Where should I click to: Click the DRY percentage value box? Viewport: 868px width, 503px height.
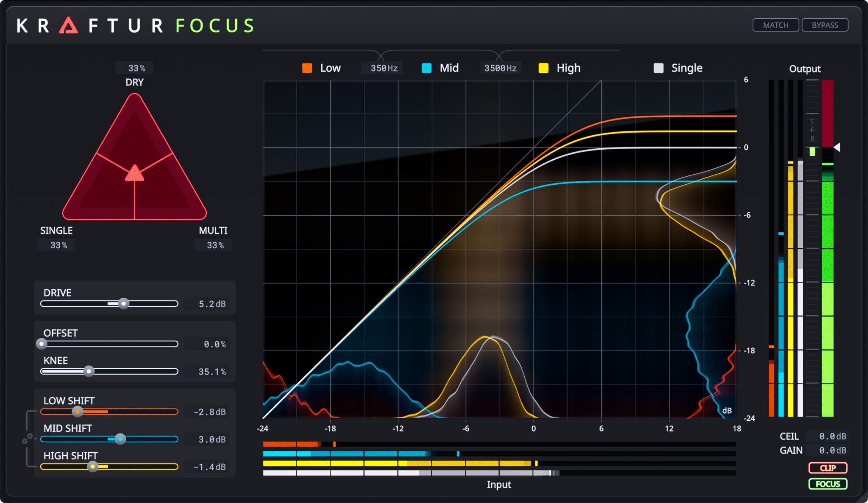click(x=135, y=68)
